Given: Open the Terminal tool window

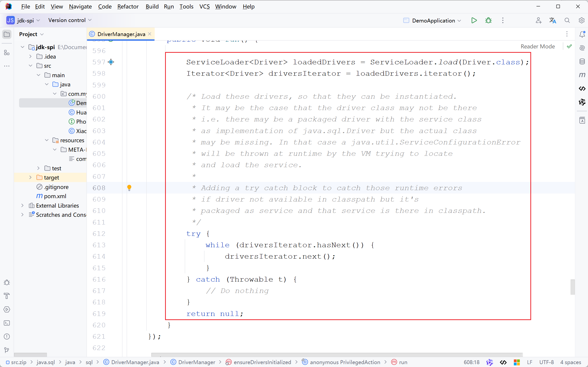Looking at the screenshot, I should (7, 323).
